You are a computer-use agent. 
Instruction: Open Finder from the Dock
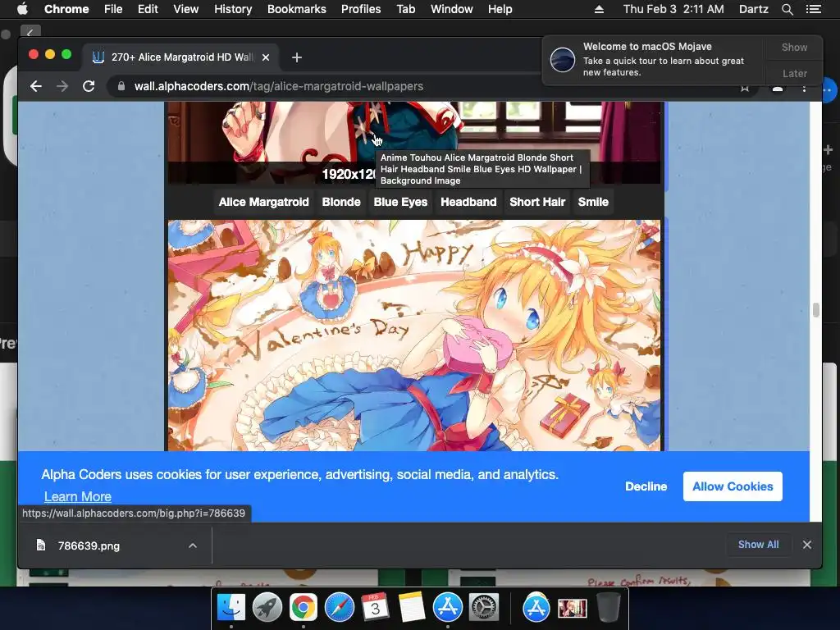point(231,608)
